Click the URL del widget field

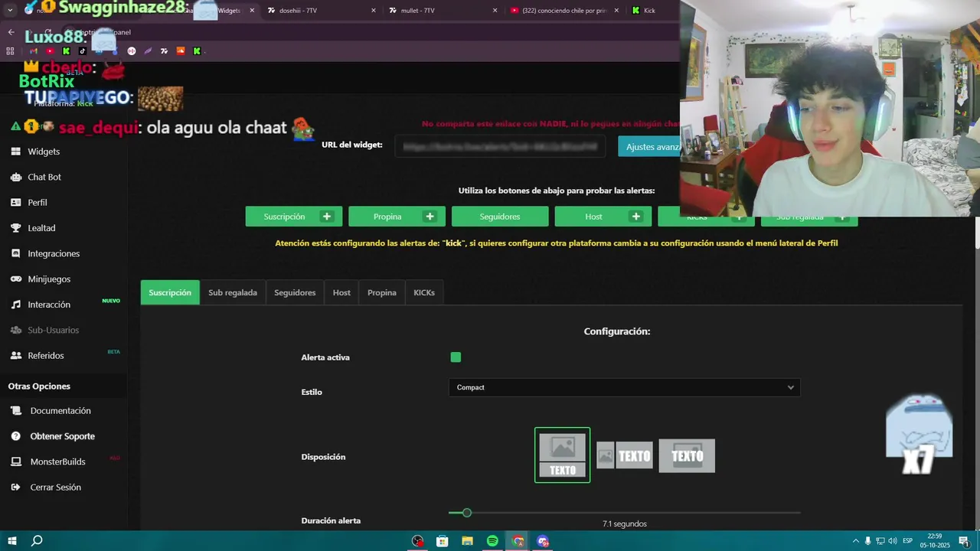click(500, 146)
